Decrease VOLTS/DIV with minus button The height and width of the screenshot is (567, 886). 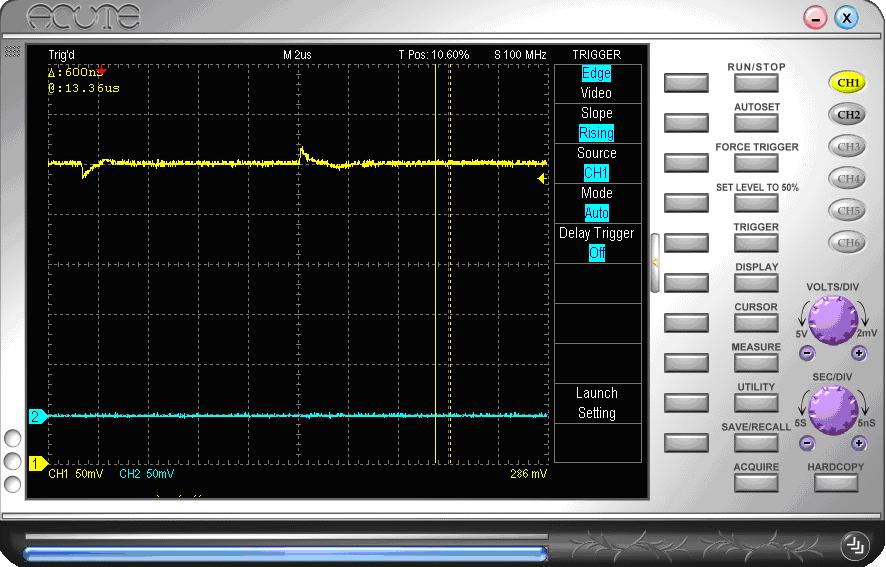807,354
